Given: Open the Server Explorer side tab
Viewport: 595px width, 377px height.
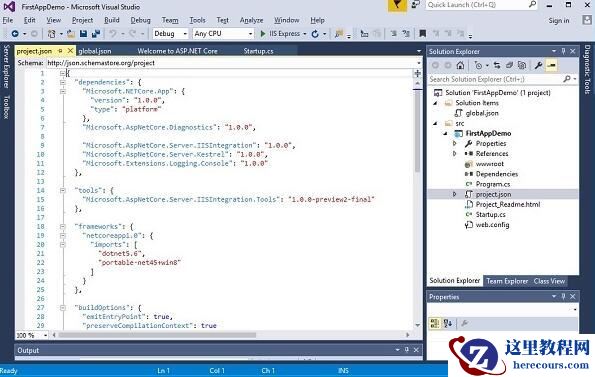Looking at the screenshot, I should tap(6, 66).
